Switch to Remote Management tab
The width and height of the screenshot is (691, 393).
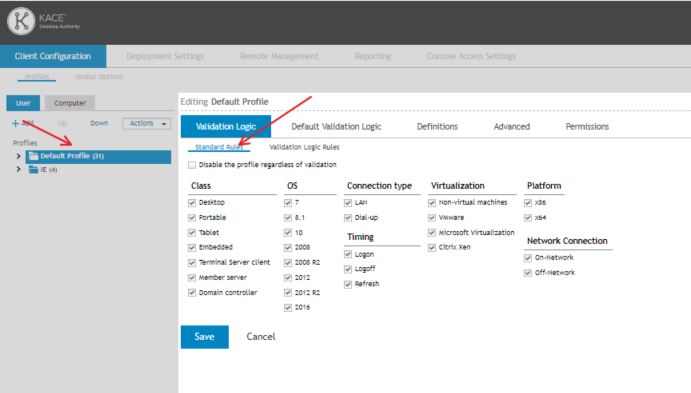pyautogui.click(x=279, y=56)
